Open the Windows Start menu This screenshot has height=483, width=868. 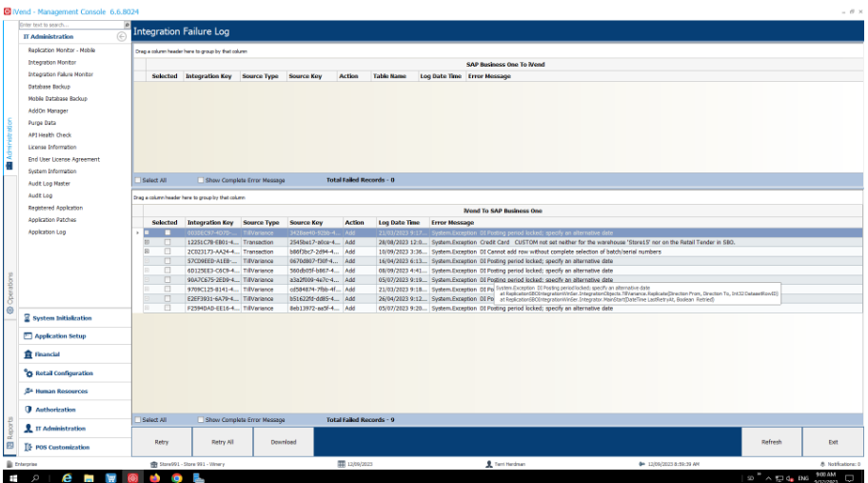[13, 478]
